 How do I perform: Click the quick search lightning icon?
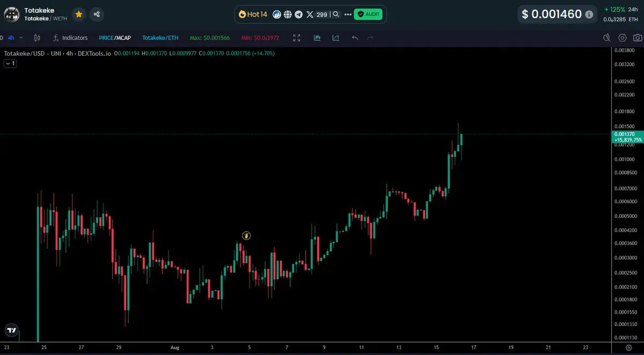[x=607, y=38]
